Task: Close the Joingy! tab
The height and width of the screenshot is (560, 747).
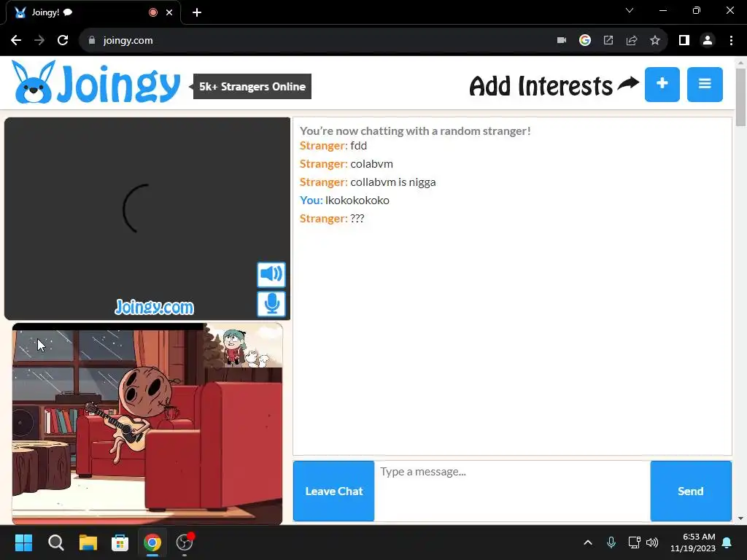Action: tap(169, 12)
